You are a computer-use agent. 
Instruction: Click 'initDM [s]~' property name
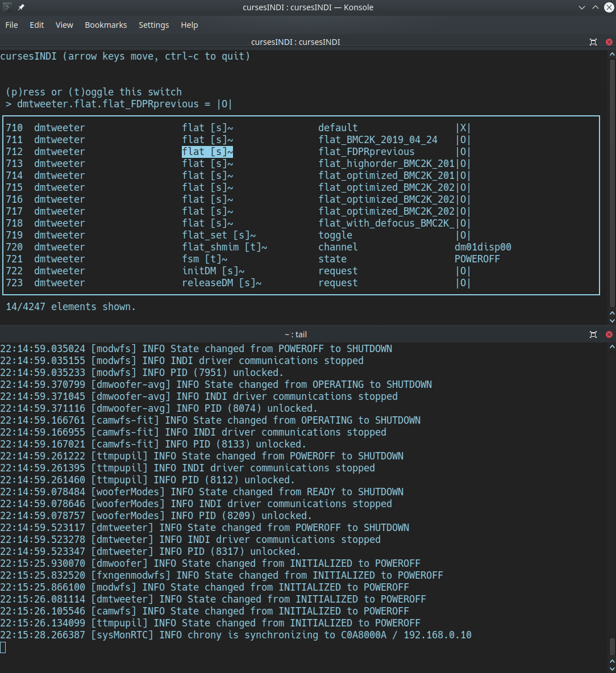point(213,271)
